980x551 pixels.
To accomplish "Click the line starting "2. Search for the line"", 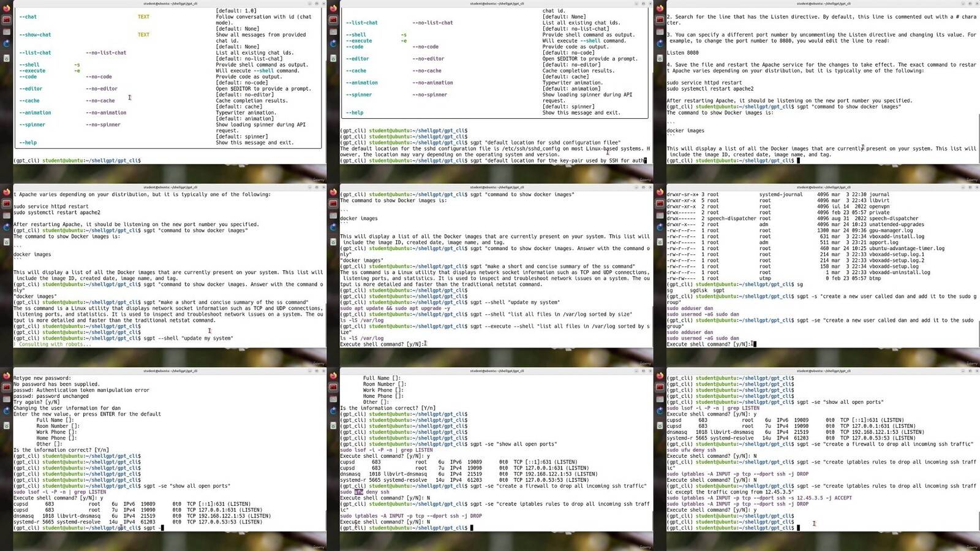I will 821,17.
